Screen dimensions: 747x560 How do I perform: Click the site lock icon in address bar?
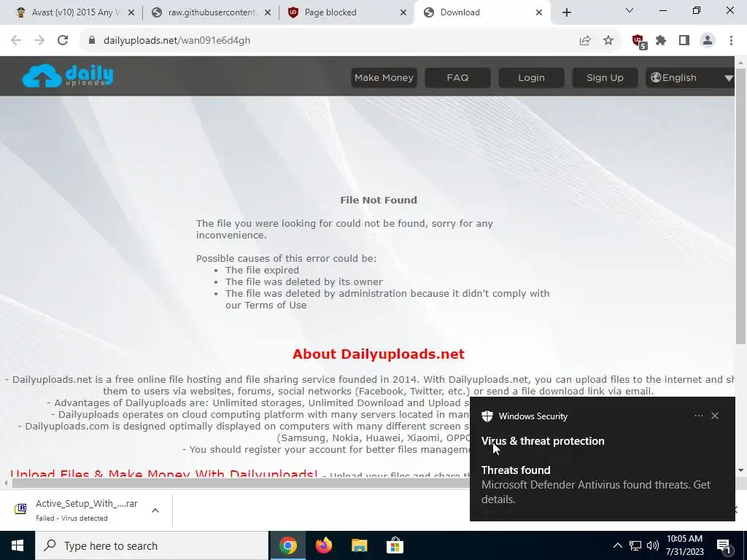click(x=92, y=41)
